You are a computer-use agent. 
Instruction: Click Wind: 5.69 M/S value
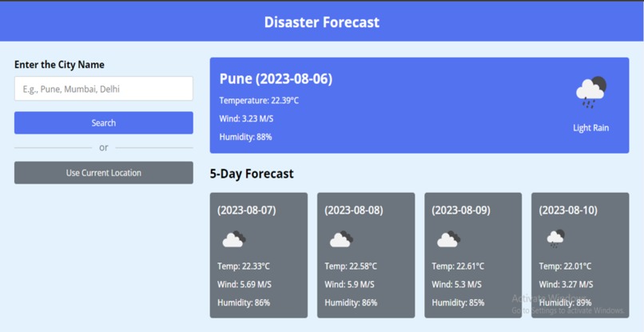pos(244,284)
